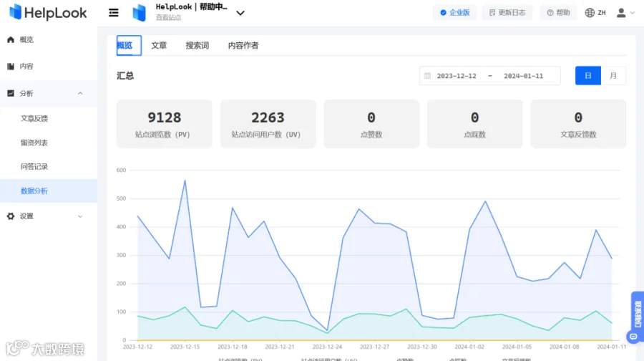Toggle the hamburger menu icon

click(x=113, y=13)
